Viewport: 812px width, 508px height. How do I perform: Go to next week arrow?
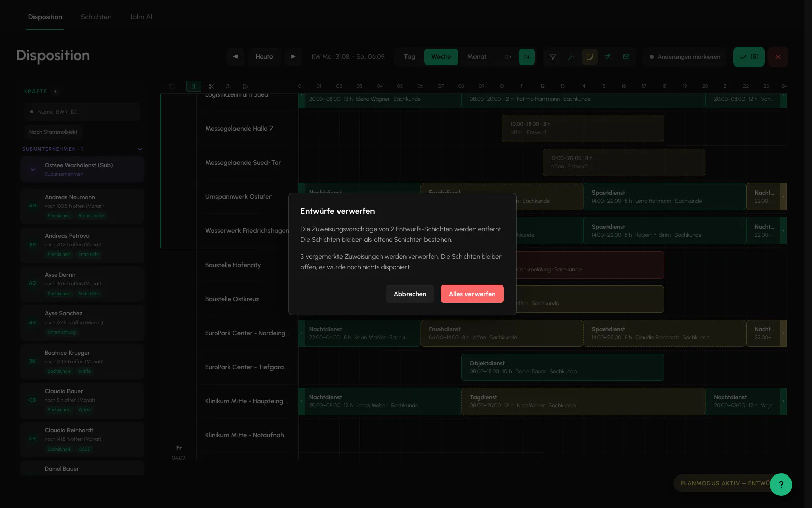(293, 57)
